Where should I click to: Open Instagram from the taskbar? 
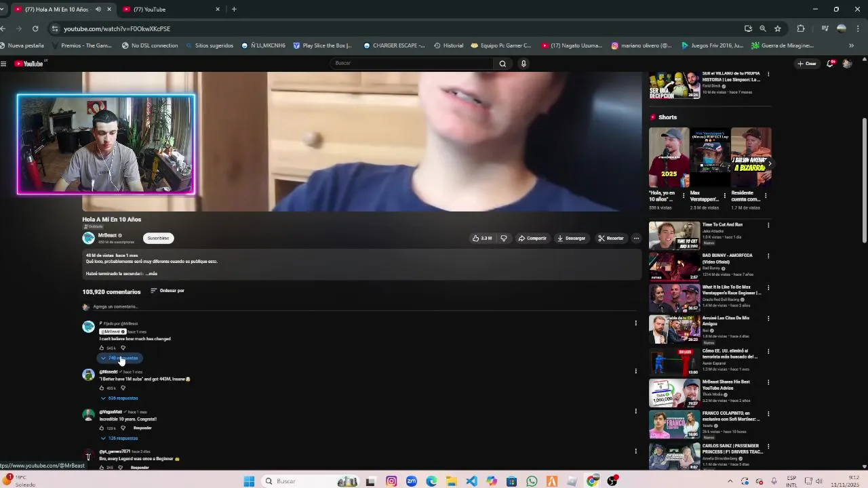point(391,481)
